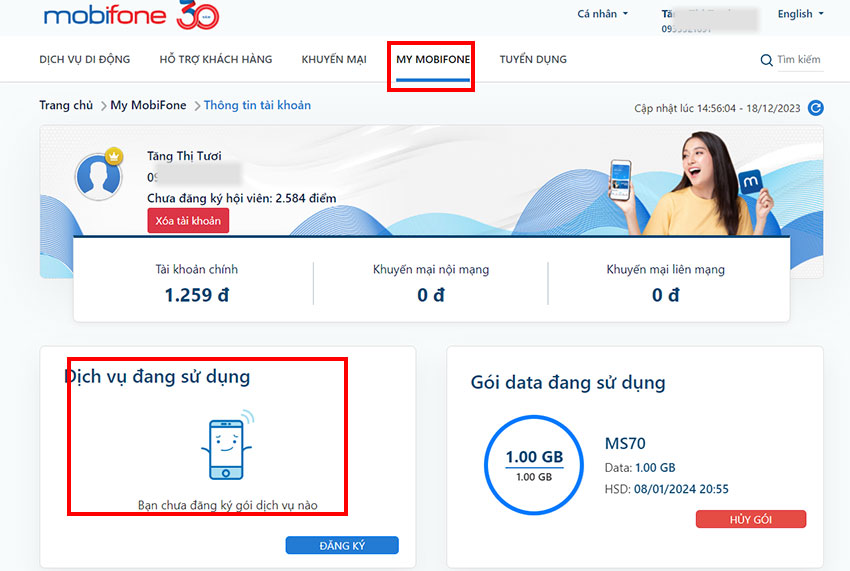Click the ĐĂNG KÝ button

click(x=342, y=546)
